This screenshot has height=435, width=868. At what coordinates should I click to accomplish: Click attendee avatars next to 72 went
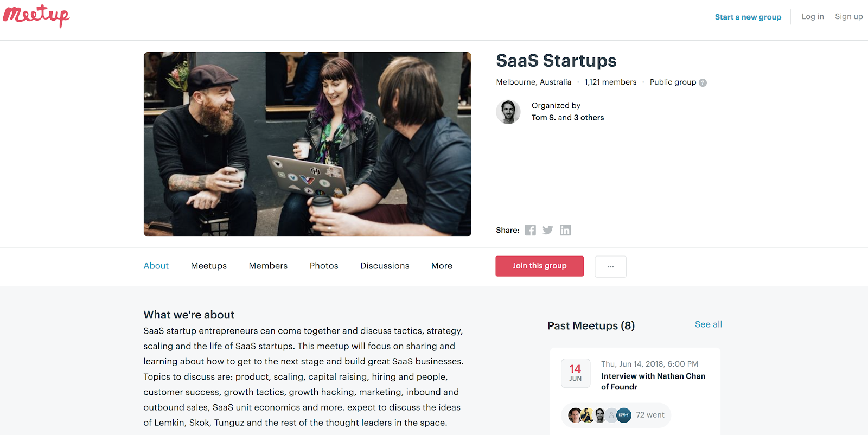point(599,415)
